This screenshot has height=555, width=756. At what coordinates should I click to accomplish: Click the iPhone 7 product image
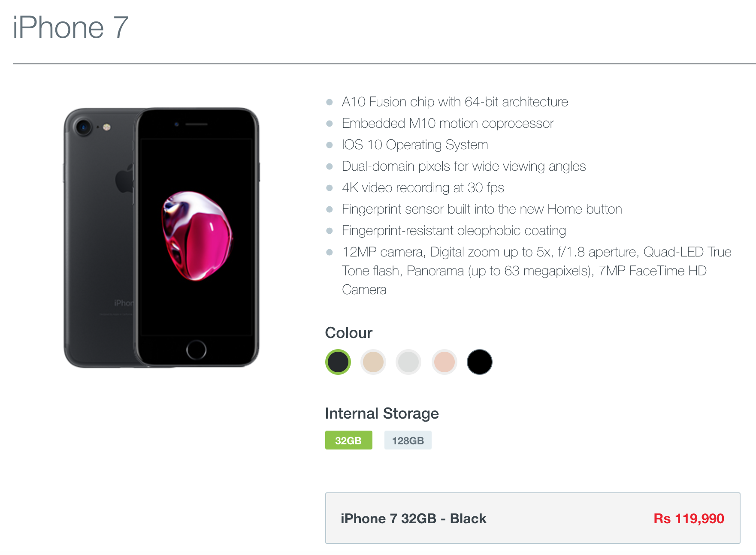161,238
